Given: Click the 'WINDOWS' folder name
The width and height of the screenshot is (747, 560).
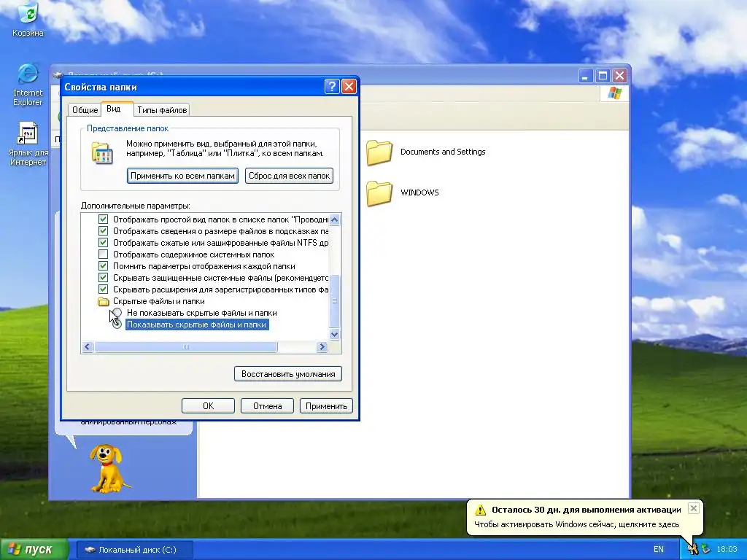Looking at the screenshot, I should (419, 192).
